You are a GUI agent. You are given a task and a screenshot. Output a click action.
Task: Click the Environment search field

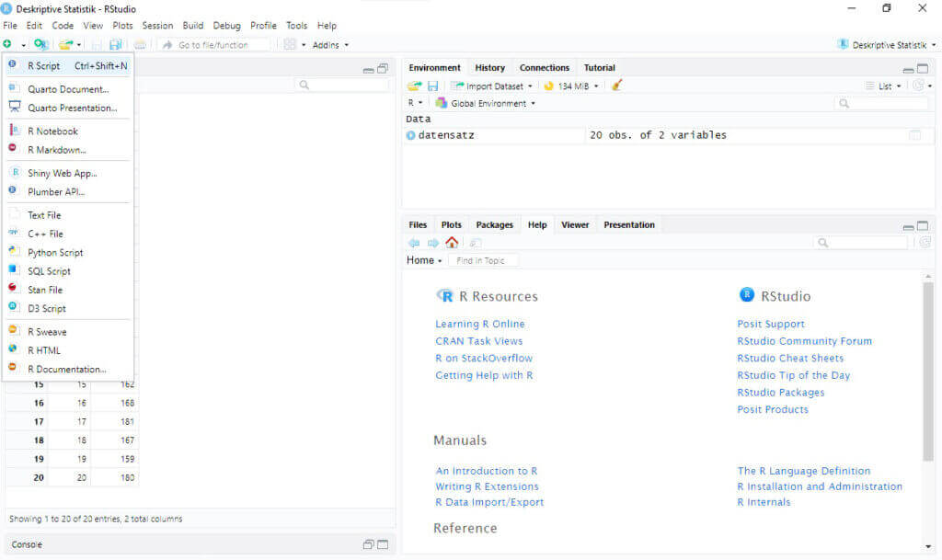click(882, 103)
